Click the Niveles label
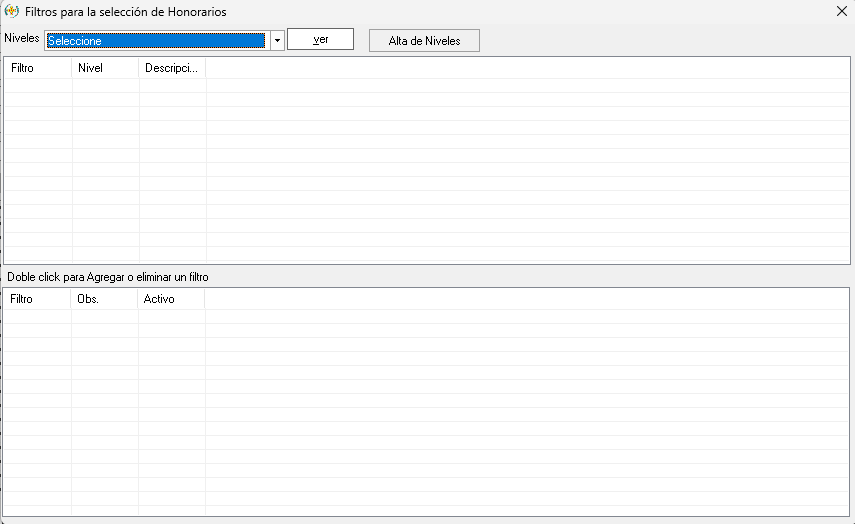Image resolution: width=855 pixels, height=524 pixels. [x=22, y=38]
